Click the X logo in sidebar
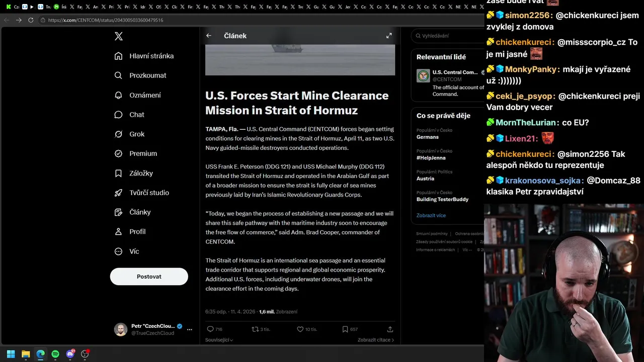The image size is (644, 362). coord(119,36)
